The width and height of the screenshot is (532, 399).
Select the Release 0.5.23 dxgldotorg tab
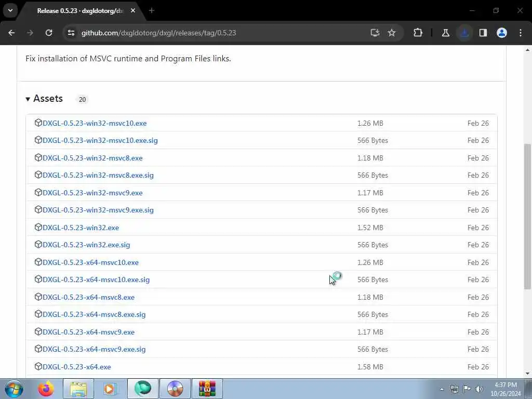[x=79, y=11]
